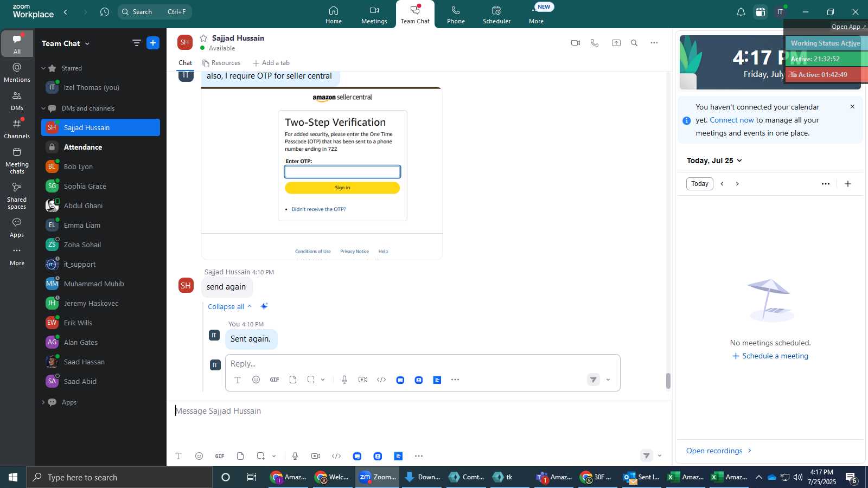
Task: Open the new chat plus button
Action: click(153, 43)
